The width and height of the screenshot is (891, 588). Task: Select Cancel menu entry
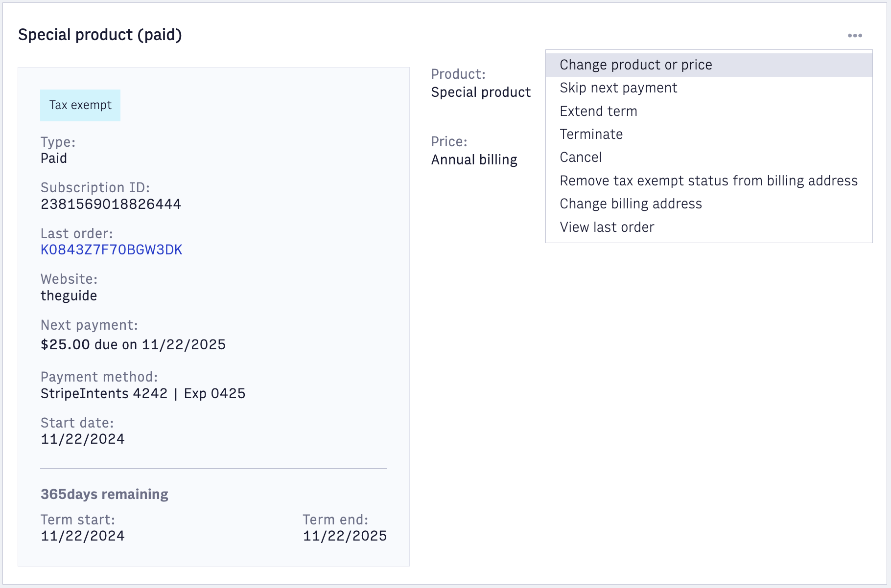(709, 158)
